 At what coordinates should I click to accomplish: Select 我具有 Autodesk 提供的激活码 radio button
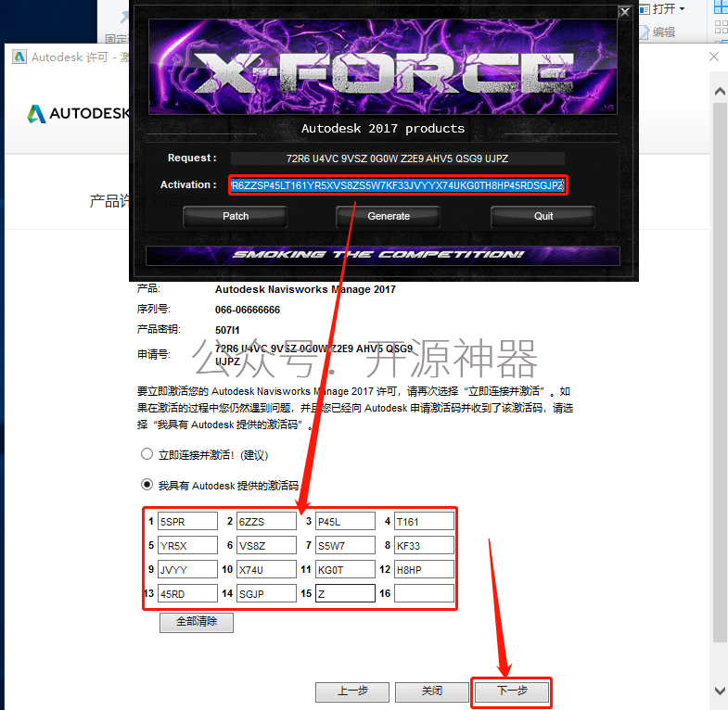click(x=147, y=485)
